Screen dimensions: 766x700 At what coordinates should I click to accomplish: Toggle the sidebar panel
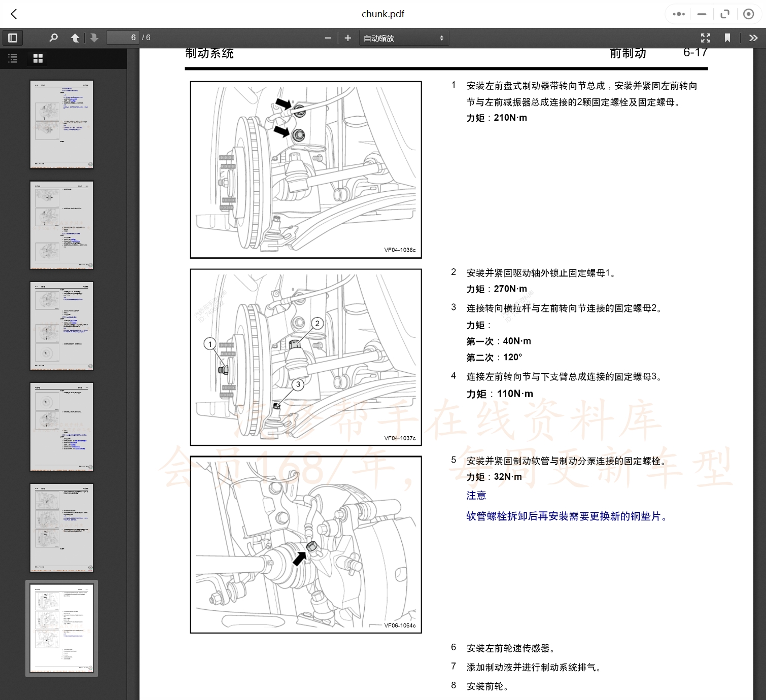pyautogui.click(x=13, y=38)
